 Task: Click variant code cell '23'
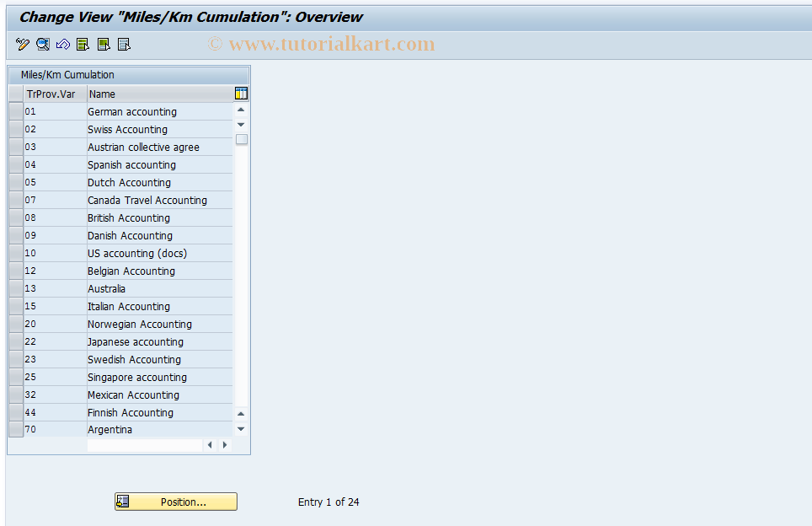[x=55, y=359]
